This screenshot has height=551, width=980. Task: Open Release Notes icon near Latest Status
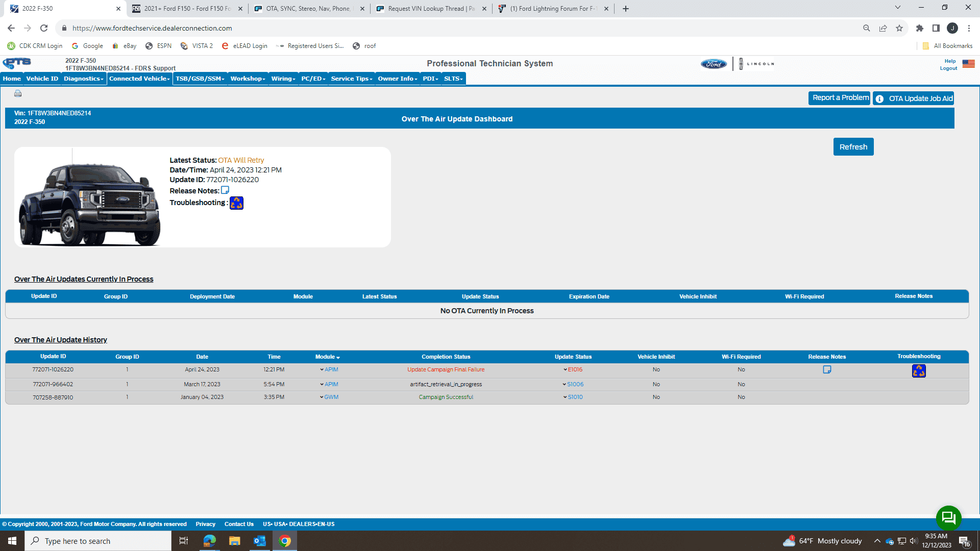(x=225, y=190)
